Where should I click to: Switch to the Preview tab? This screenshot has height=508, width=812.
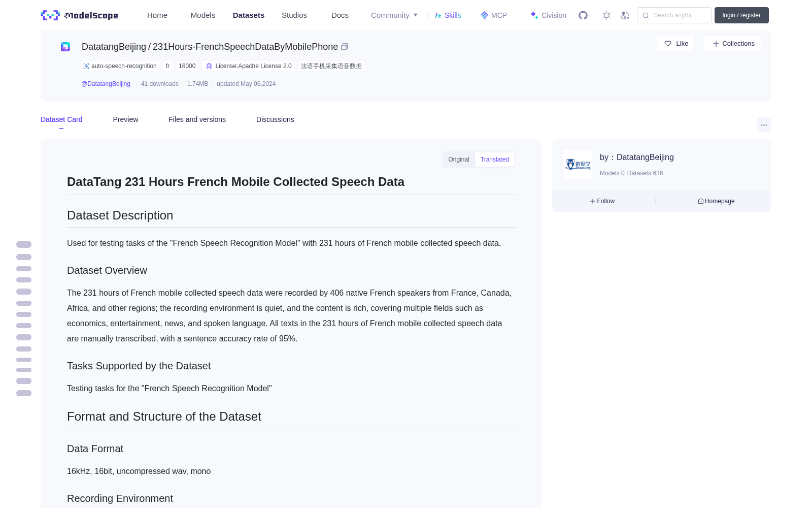pyautogui.click(x=125, y=119)
